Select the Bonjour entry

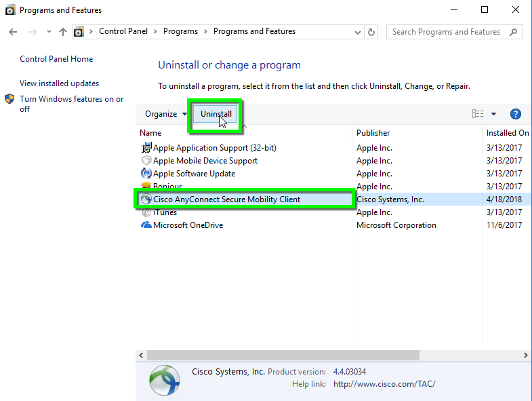(167, 186)
